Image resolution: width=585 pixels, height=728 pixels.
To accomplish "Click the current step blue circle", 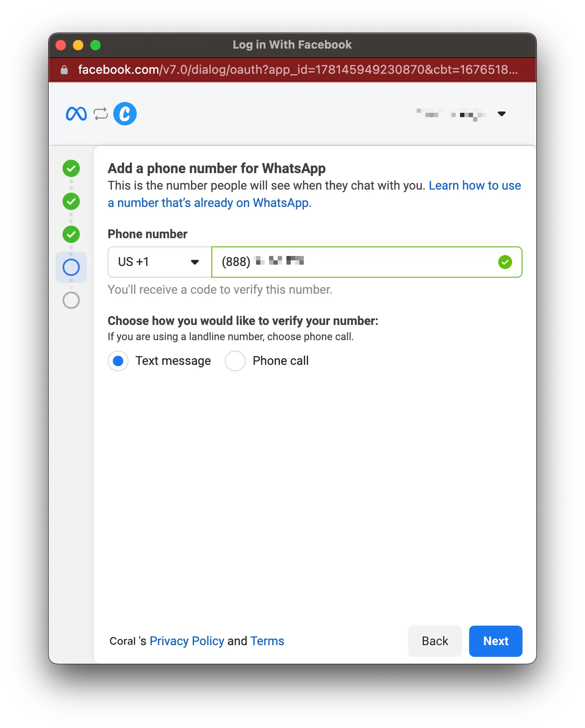I will tap(71, 267).
